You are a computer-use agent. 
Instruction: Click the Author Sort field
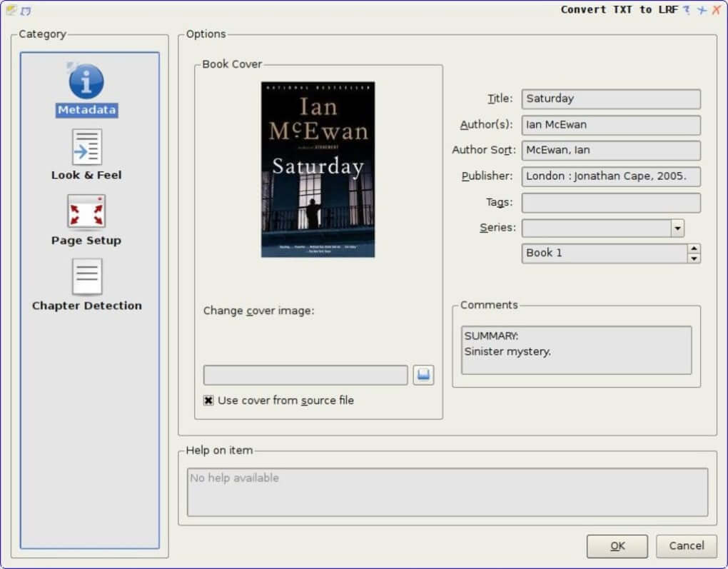point(610,151)
